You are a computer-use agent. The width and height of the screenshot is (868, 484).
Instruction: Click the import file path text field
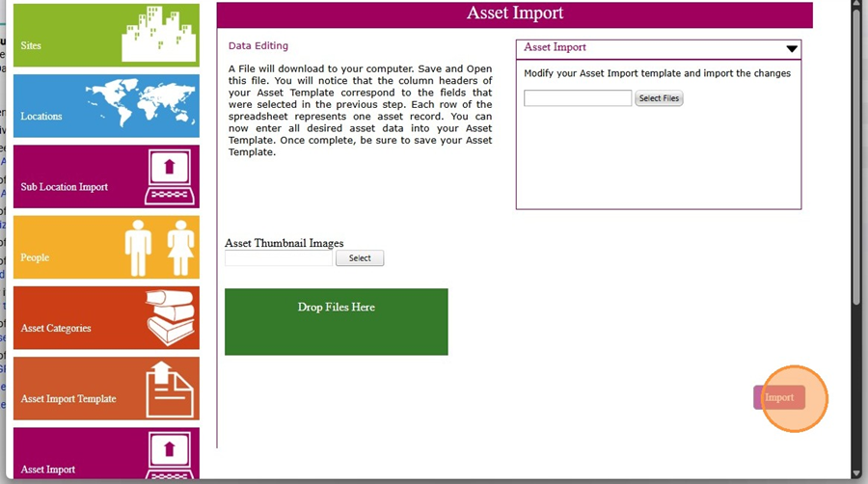(578, 98)
